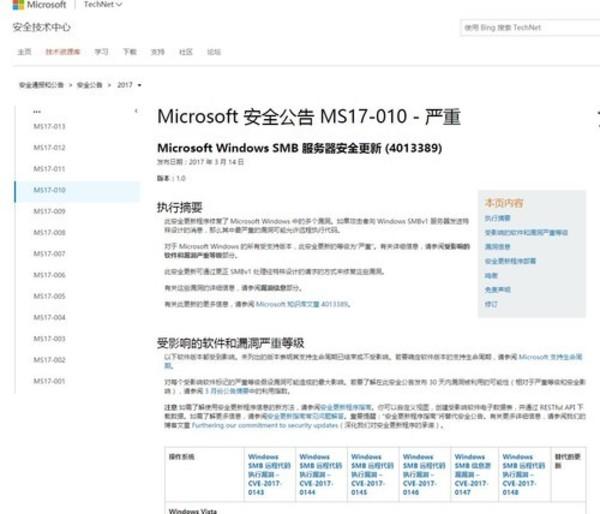Select MS17-007 in the sidebar

49,254
